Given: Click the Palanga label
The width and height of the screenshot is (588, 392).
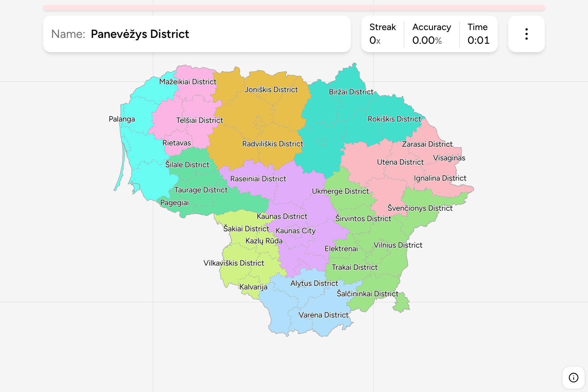Looking at the screenshot, I should pyautogui.click(x=122, y=119).
